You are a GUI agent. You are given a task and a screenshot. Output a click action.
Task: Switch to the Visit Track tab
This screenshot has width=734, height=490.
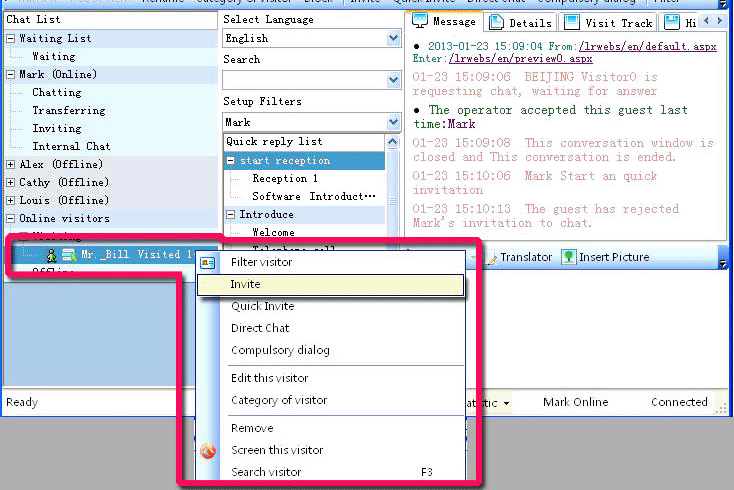tap(609, 22)
